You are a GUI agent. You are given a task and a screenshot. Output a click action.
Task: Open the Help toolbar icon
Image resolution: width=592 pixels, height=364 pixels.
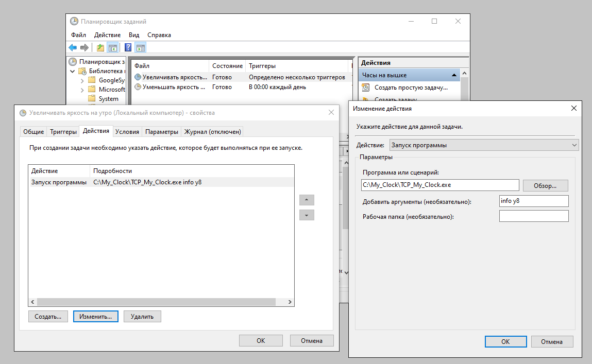128,47
